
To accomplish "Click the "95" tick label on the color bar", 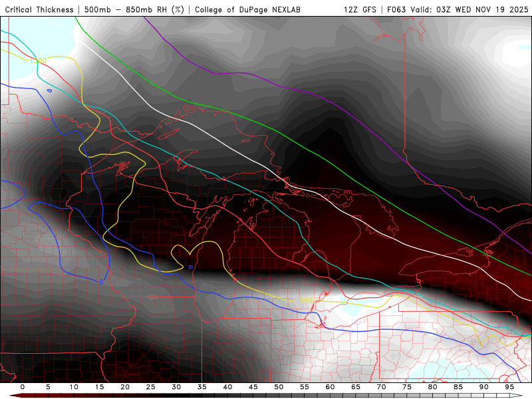I will pyautogui.click(x=509, y=387).
